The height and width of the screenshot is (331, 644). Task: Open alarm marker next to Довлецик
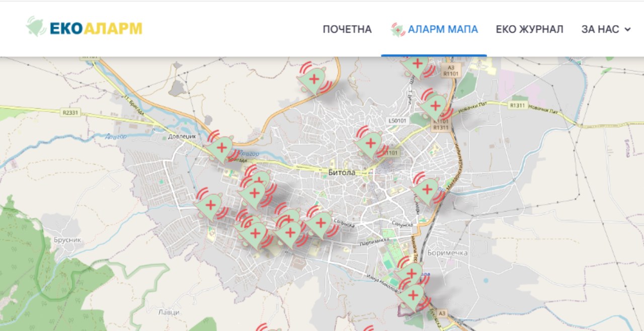221,148
